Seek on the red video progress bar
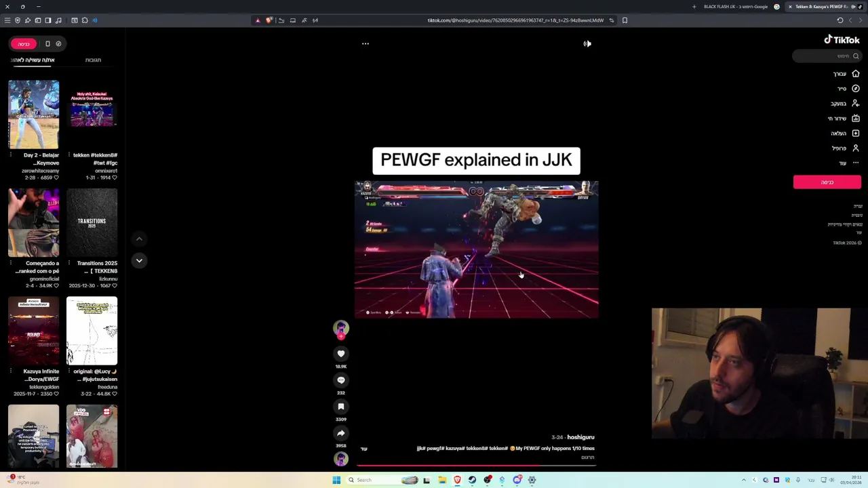 click(477, 466)
